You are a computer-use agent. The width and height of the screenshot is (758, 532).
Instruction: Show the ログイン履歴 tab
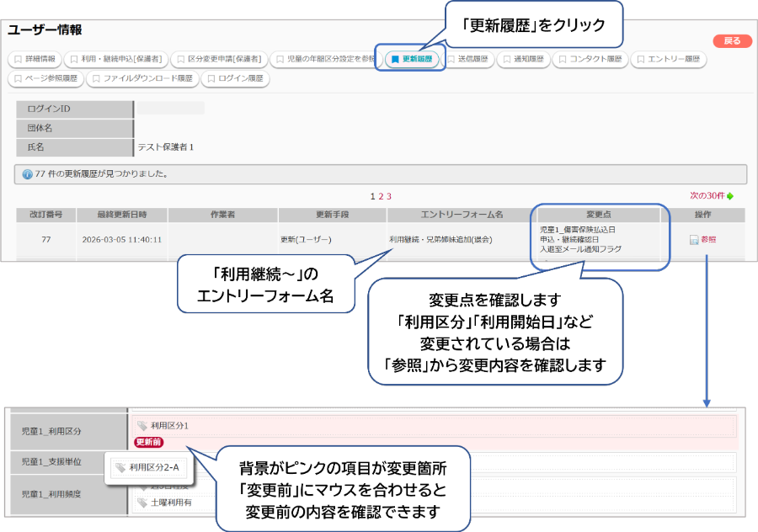(235, 79)
